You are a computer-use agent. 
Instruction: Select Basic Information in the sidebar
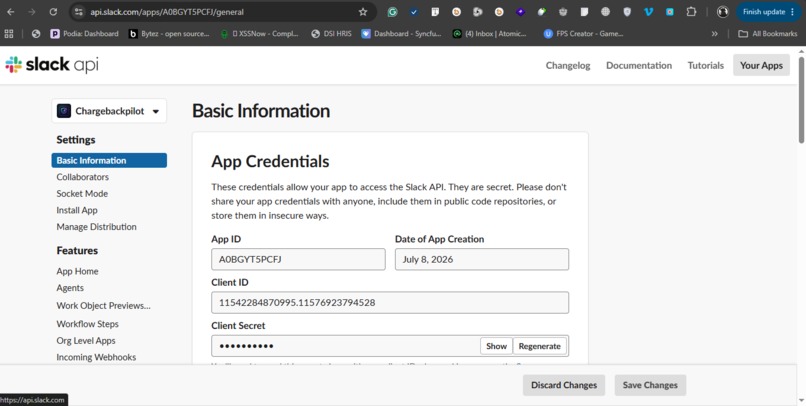click(x=109, y=160)
